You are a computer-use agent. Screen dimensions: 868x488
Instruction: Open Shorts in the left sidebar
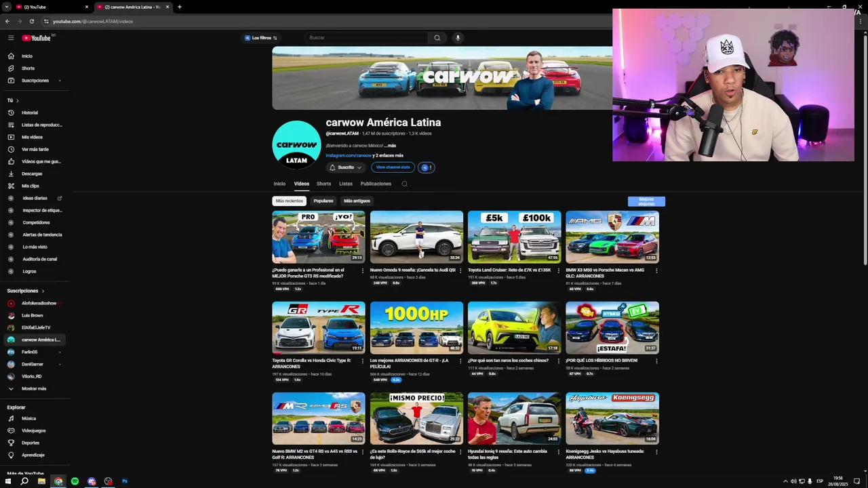tap(28, 68)
